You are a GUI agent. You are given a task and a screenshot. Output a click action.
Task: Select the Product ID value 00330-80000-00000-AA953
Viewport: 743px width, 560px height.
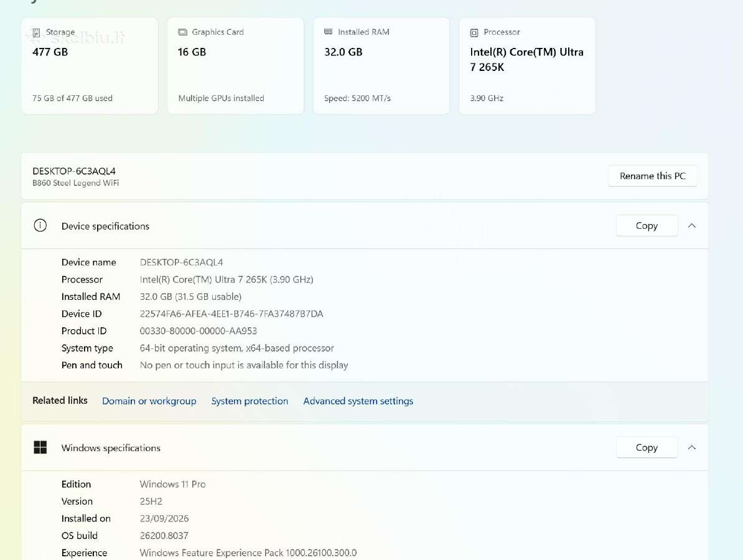tap(199, 330)
